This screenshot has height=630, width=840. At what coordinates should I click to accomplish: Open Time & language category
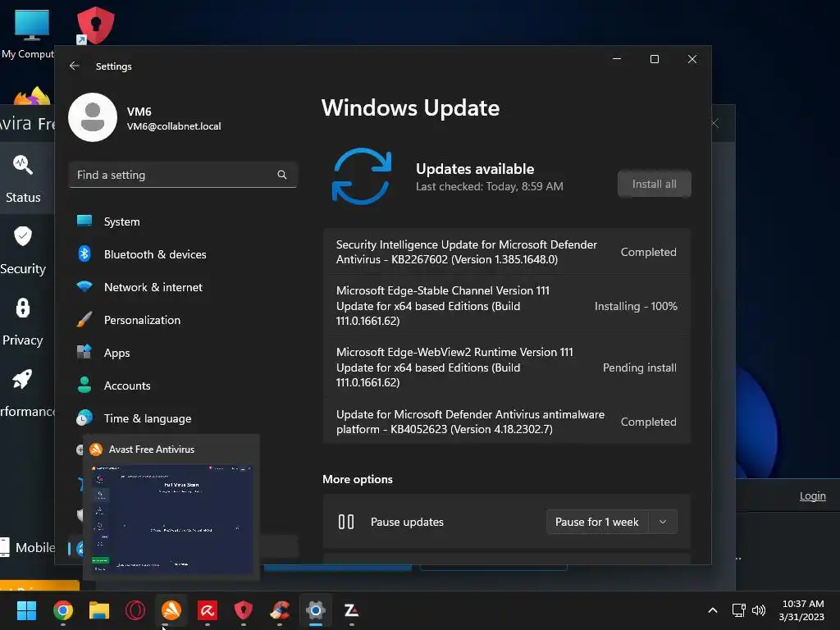tap(183, 418)
